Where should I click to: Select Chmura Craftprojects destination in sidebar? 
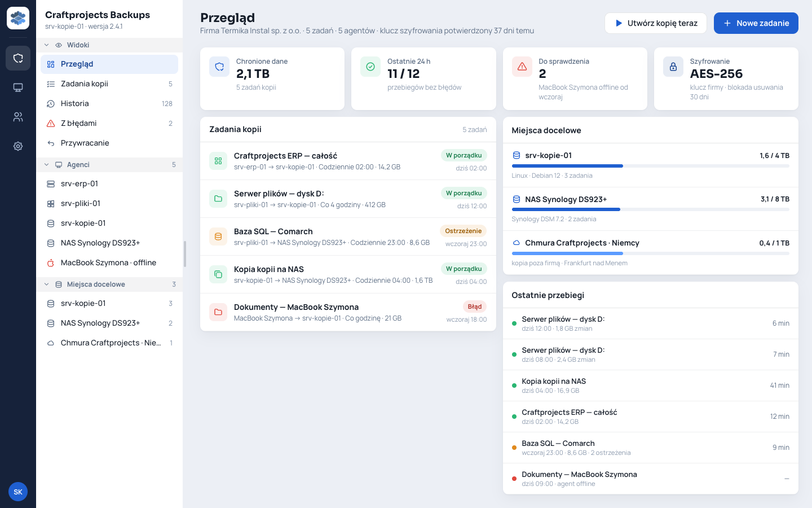click(109, 343)
